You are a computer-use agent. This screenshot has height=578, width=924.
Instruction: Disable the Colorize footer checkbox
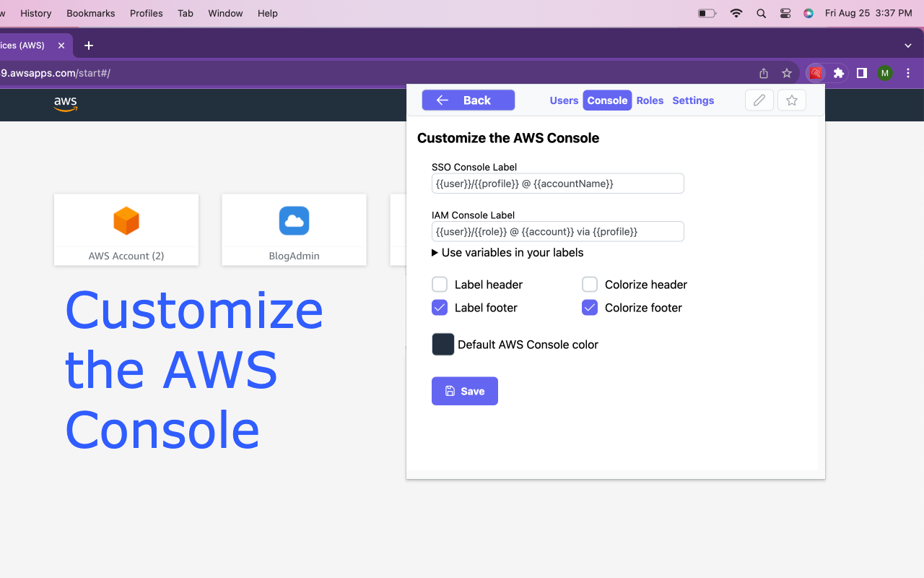pos(590,307)
